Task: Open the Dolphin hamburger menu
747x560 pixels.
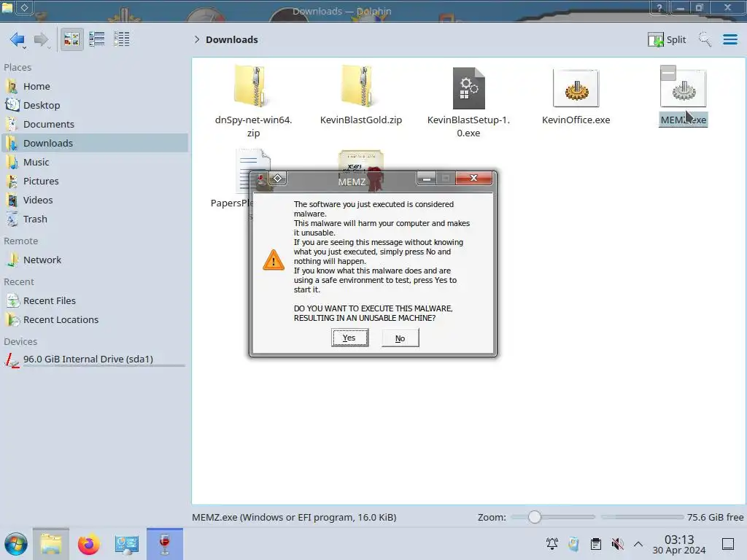Action: [x=729, y=39]
